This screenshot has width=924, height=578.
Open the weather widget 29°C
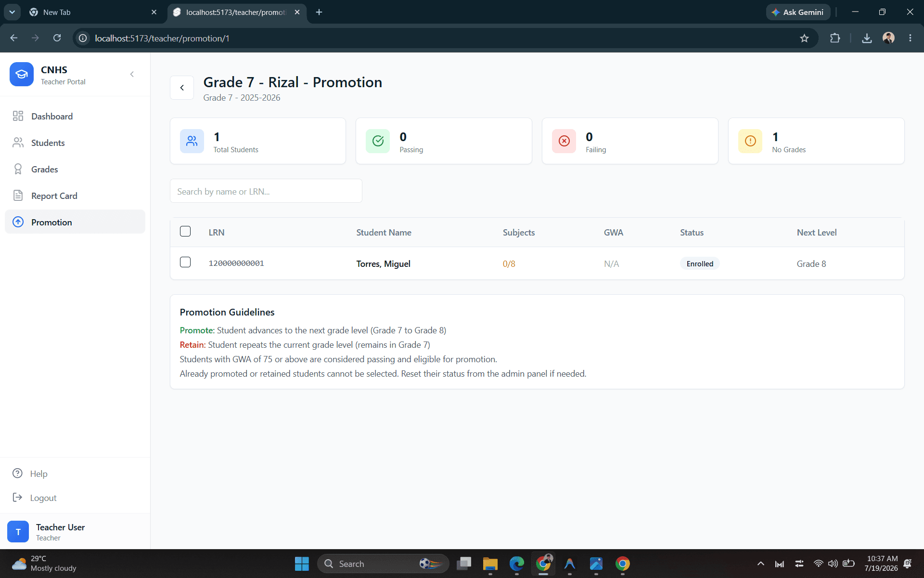44,564
